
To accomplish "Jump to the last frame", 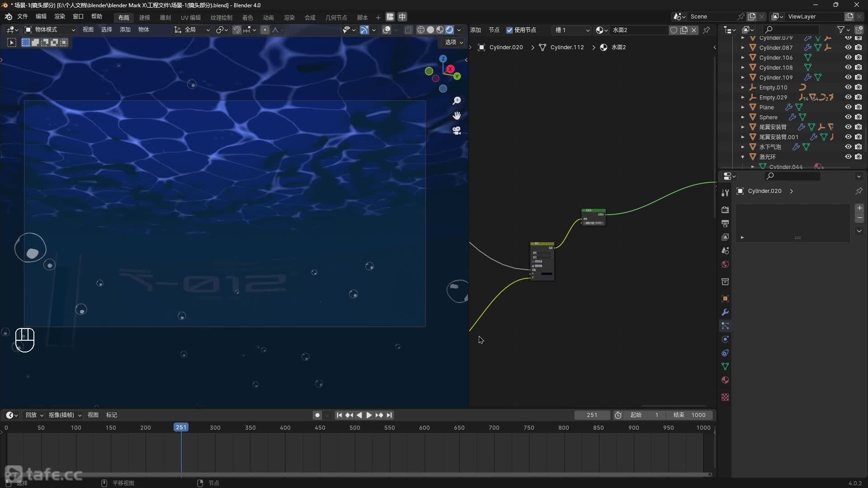I will click(x=389, y=415).
